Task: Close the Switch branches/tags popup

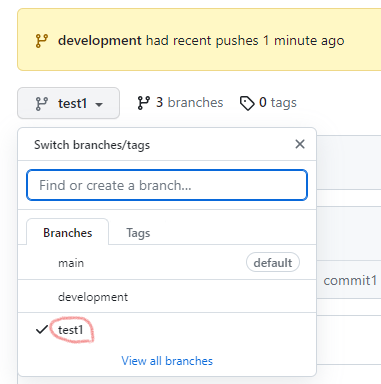Action: [x=300, y=144]
